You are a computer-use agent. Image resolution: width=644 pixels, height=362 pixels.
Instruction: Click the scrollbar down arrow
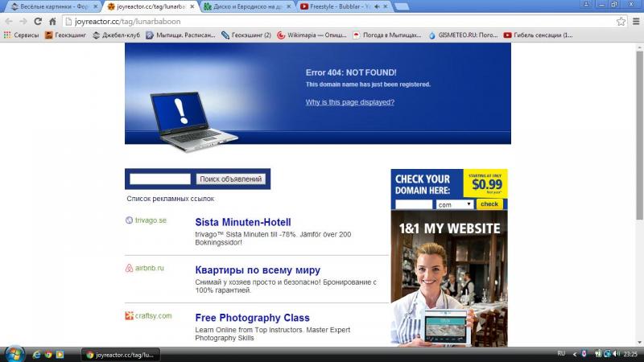(639, 343)
